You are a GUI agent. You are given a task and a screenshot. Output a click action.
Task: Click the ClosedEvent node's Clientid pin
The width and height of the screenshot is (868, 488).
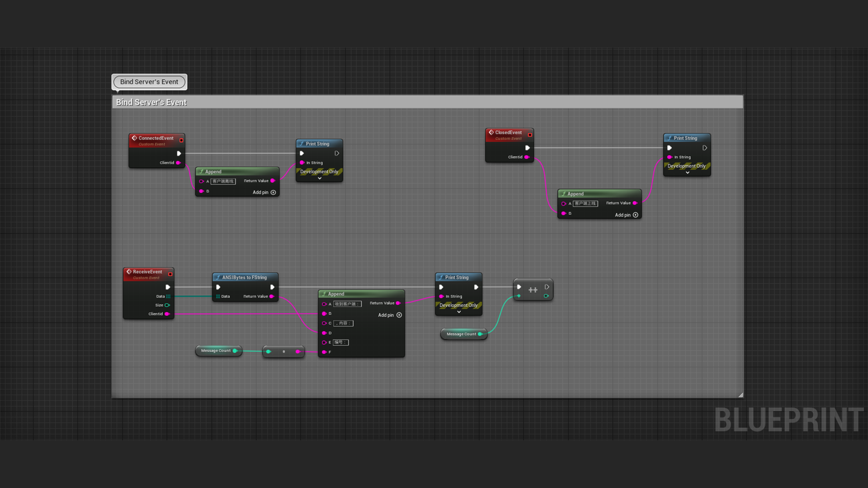coord(527,157)
